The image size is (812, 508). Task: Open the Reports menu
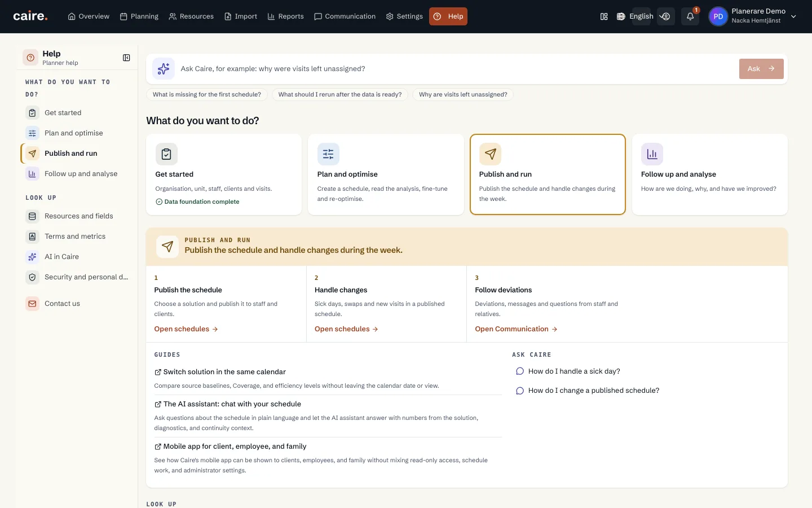pos(285,16)
